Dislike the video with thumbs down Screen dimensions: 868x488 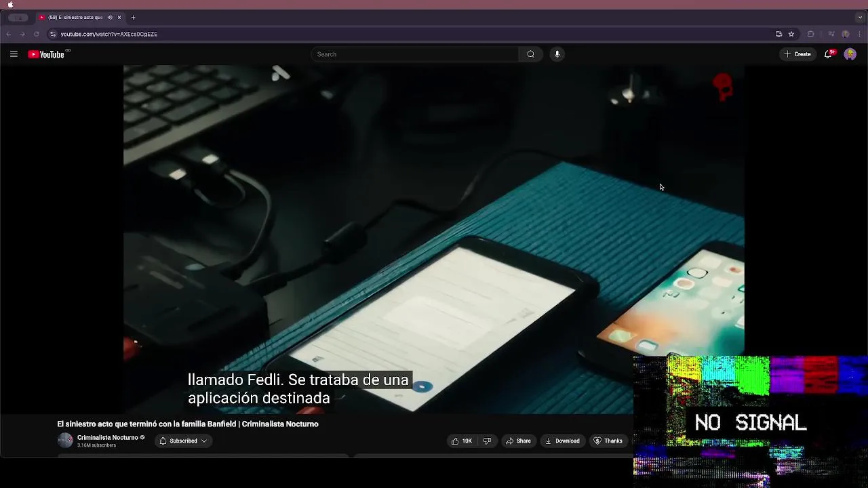(x=487, y=441)
